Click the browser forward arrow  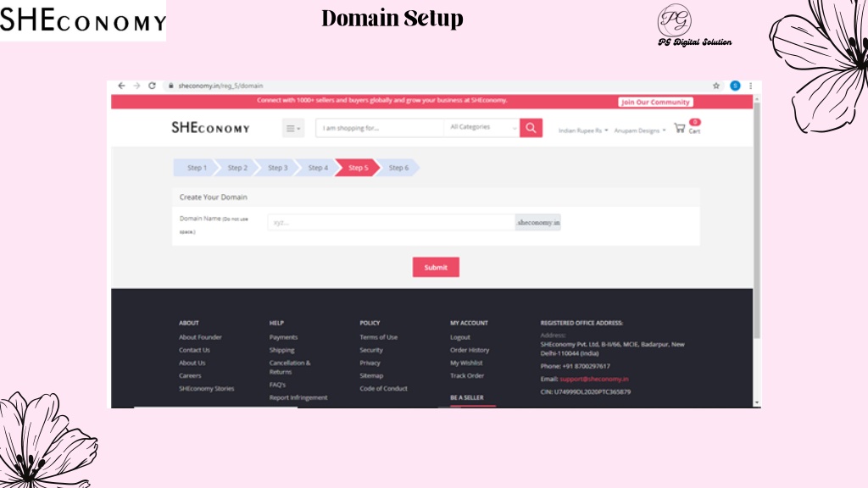136,86
